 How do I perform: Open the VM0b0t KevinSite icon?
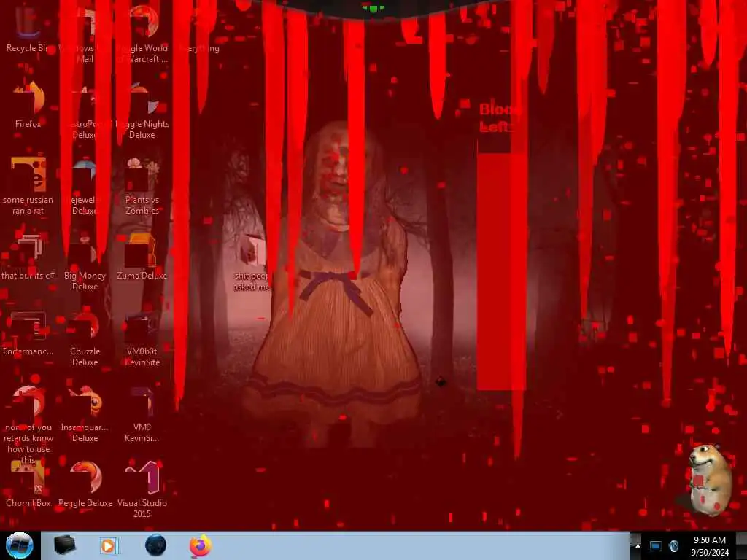(x=142, y=338)
